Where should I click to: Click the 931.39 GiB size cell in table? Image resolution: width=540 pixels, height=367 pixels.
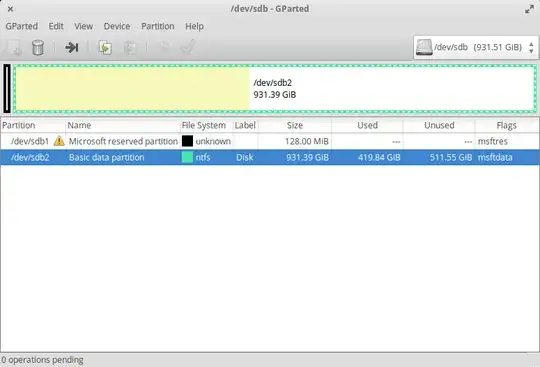click(307, 157)
